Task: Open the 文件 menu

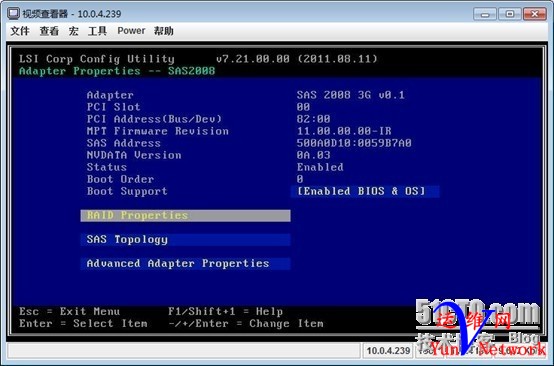Action: [19, 31]
